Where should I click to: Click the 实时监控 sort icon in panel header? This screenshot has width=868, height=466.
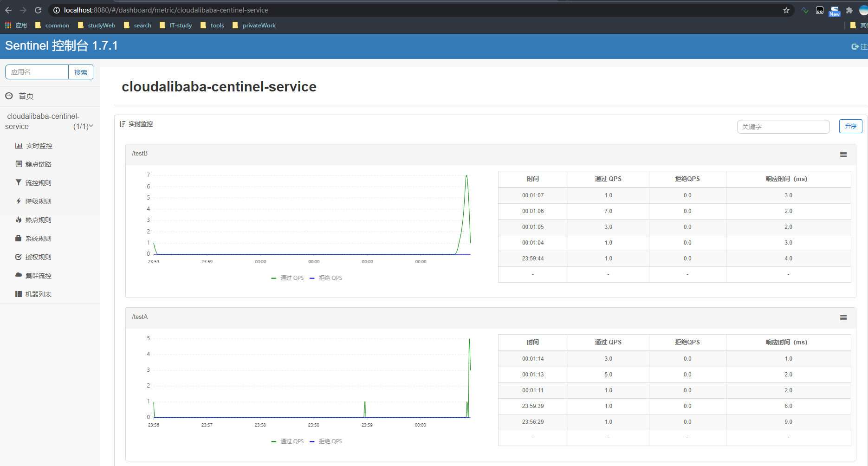point(122,124)
